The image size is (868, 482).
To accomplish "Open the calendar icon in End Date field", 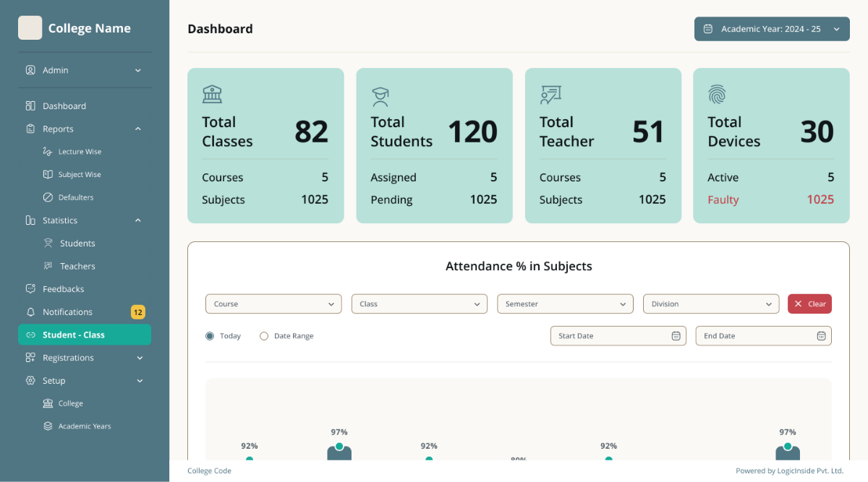I will (821, 336).
